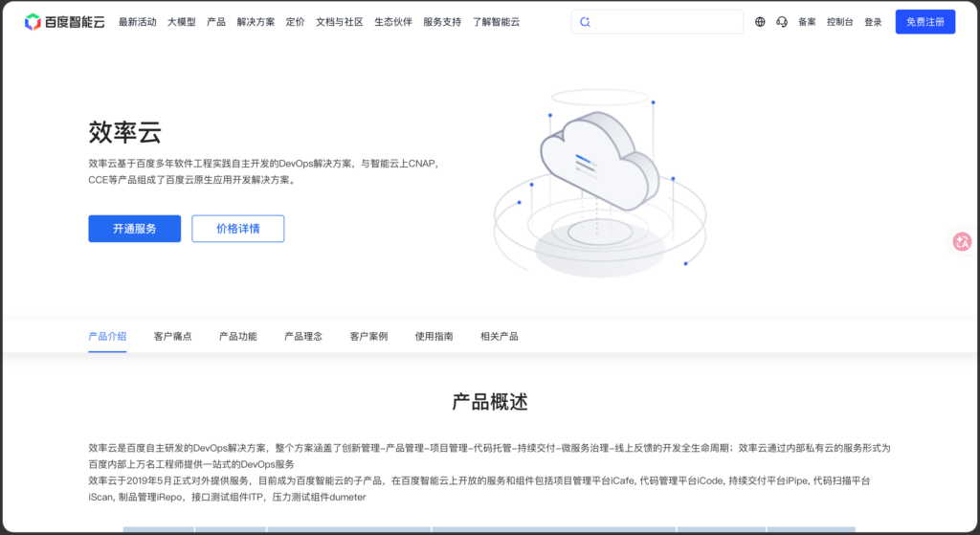Select the 相关产品 tab
Screen dimensions: 980x535
(x=500, y=336)
